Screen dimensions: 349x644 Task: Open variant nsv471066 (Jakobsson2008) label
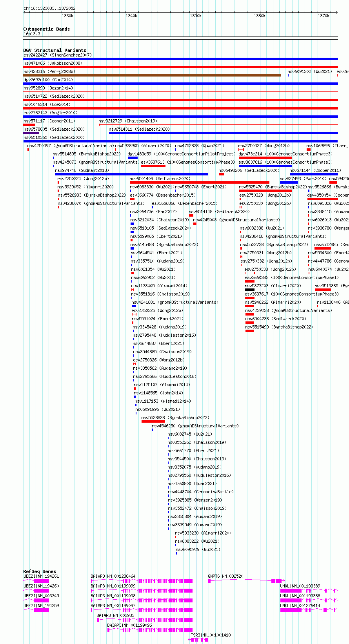[x=53, y=63]
